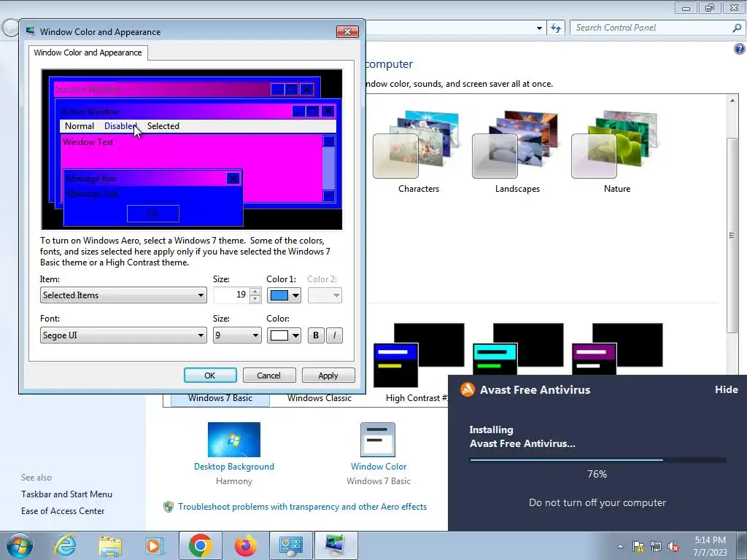The height and width of the screenshot is (560, 747).
Task: Click preview Active Window close button
Action: pyautogui.click(x=328, y=112)
